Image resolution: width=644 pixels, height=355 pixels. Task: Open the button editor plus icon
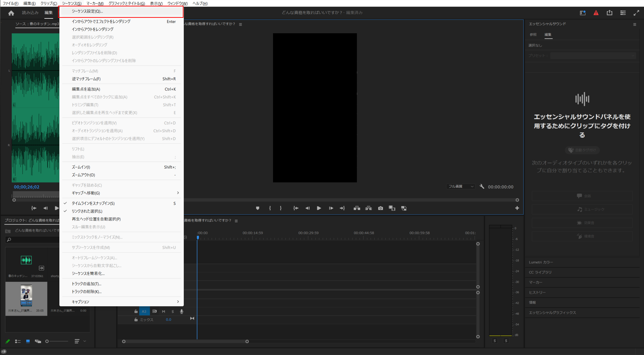(517, 208)
